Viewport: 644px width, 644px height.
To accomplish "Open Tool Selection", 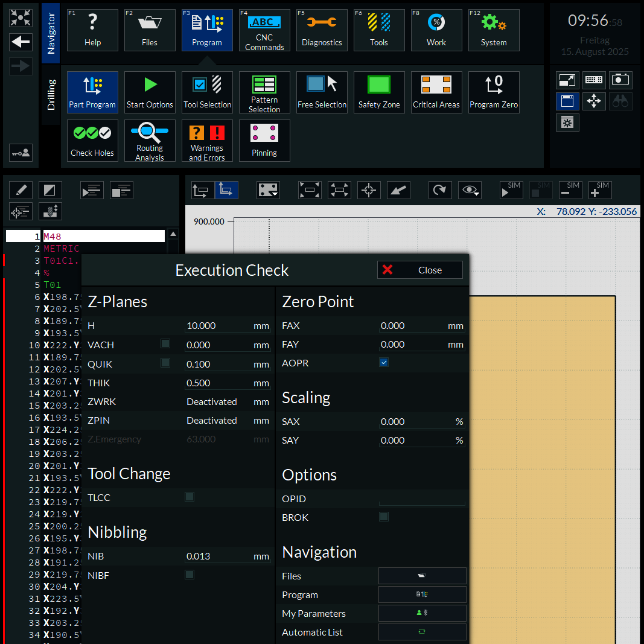I will (x=207, y=92).
